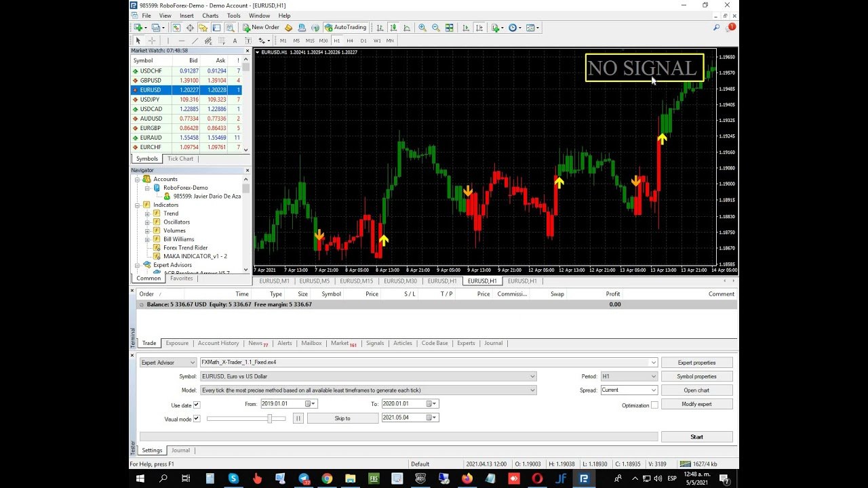The height and width of the screenshot is (488, 868).
Task: Select the equidistant channel tool
Action: tap(208, 41)
